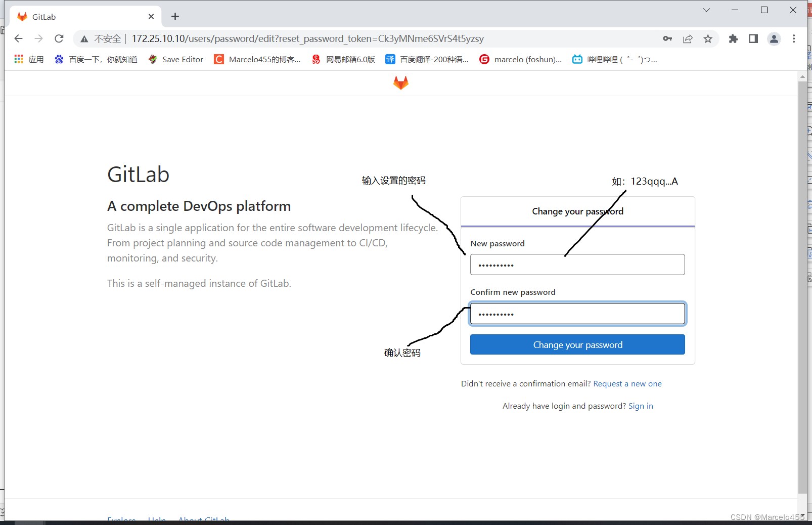812x525 pixels.
Task: Click the GitLab heading text
Action: [x=138, y=174]
